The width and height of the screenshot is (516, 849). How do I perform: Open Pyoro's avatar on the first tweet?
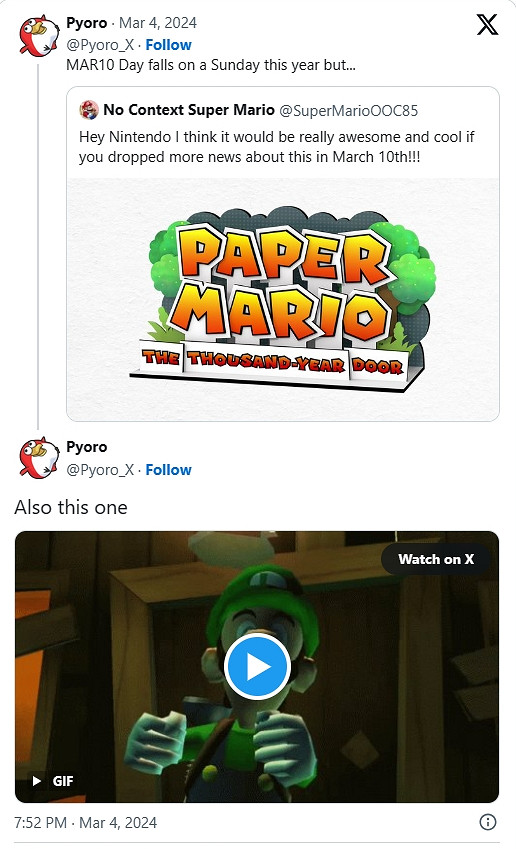click(38, 36)
